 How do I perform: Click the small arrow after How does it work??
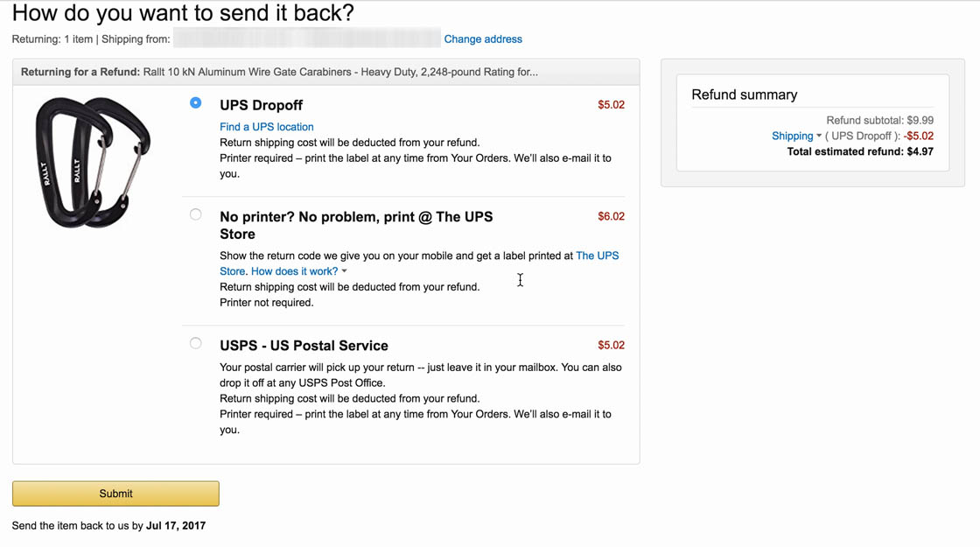[x=344, y=271]
